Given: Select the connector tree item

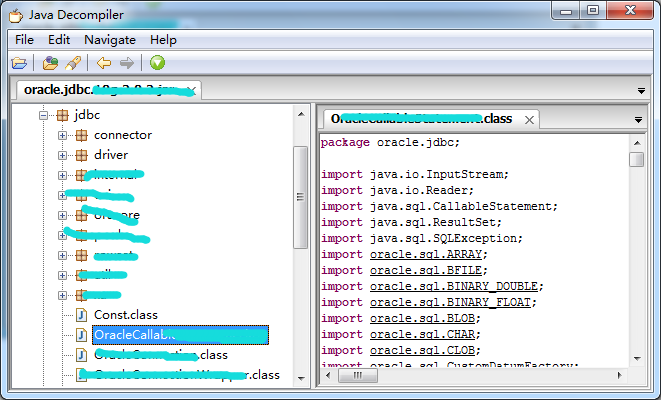Looking at the screenshot, I should coord(123,135).
